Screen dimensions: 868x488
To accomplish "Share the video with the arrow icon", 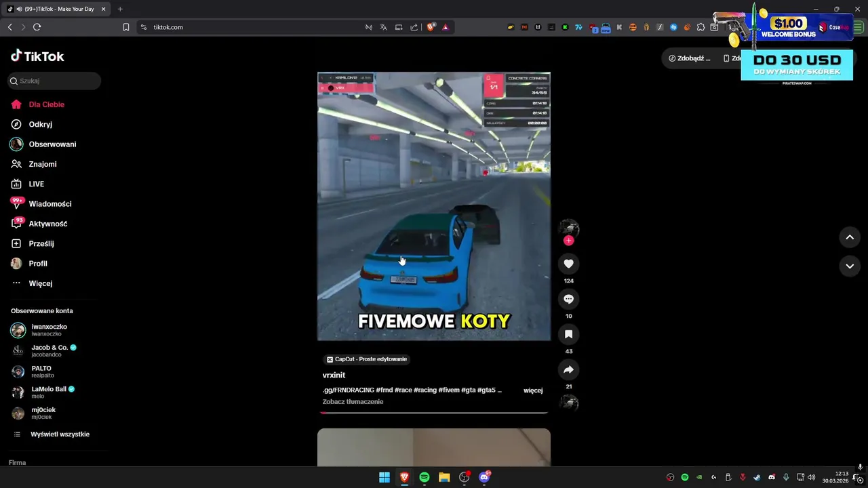I will pyautogui.click(x=568, y=369).
